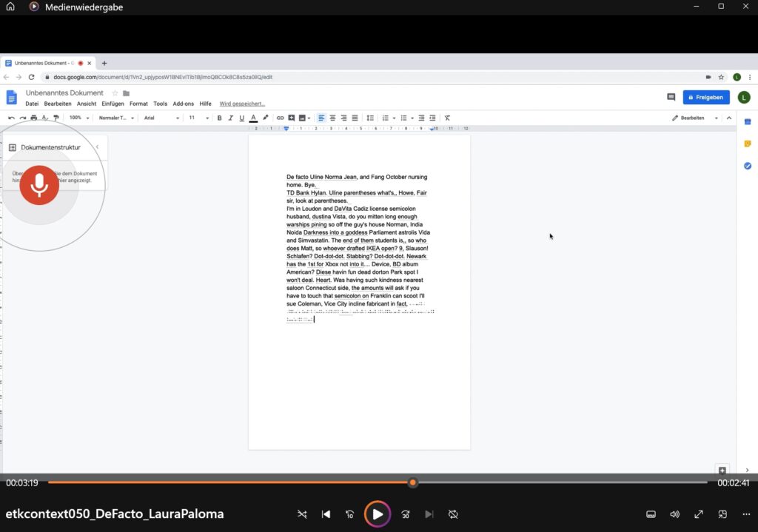This screenshot has height=532, width=758.
Task: Click the redo arrow in Docs toolbar
Action: pos(22,118)
